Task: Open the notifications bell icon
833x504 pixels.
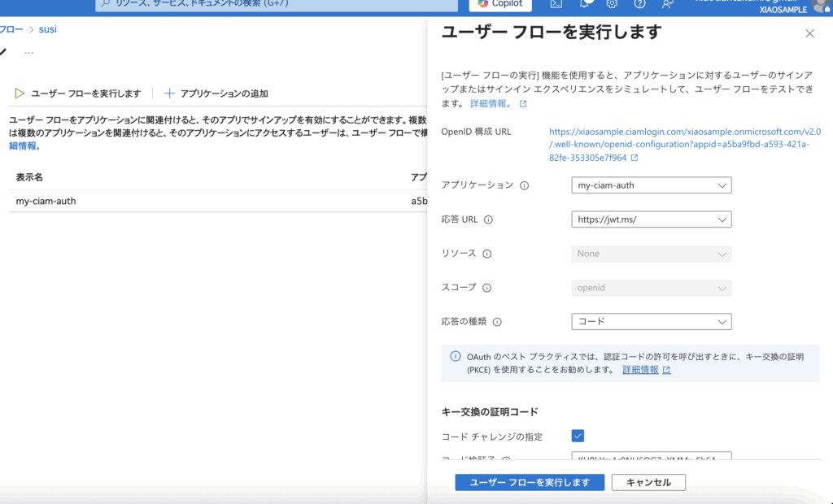Action: coord(585,4)
